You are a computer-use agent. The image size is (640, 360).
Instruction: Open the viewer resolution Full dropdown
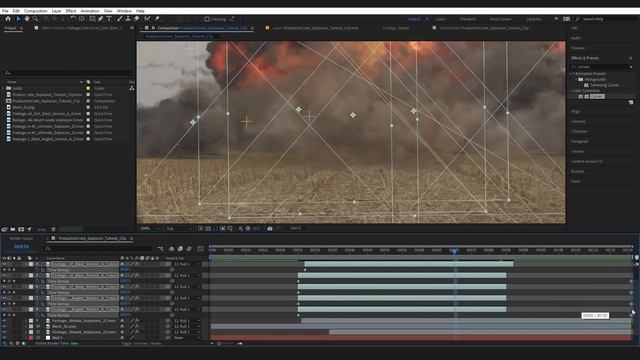click(x=179, y=229)
